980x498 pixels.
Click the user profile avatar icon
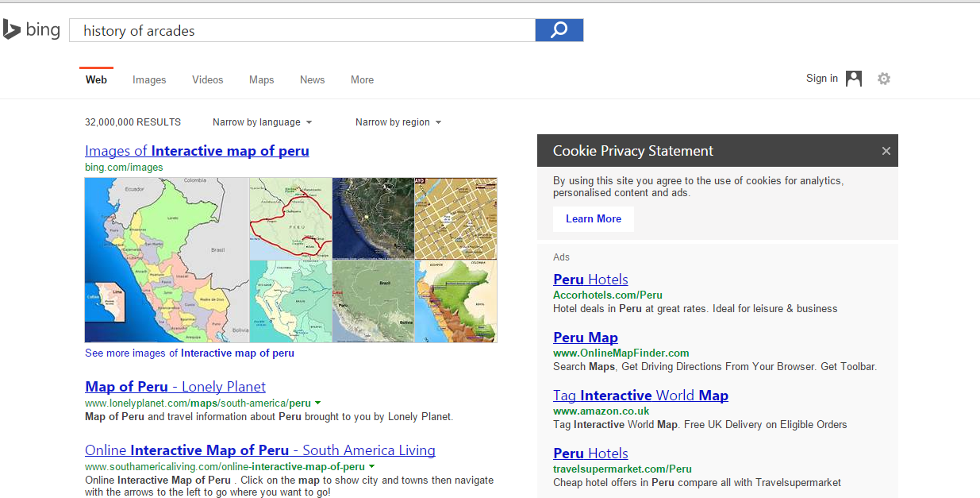[x=854, y=79]
